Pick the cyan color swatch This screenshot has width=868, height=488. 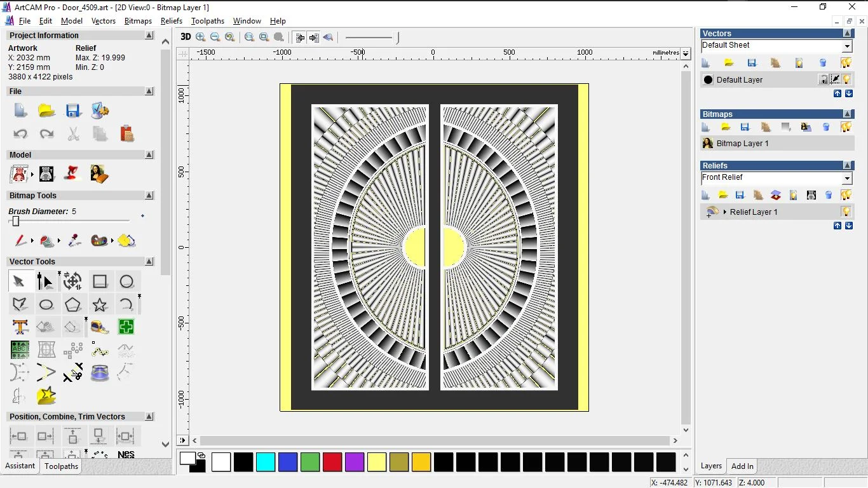click(x=266, y=462)
